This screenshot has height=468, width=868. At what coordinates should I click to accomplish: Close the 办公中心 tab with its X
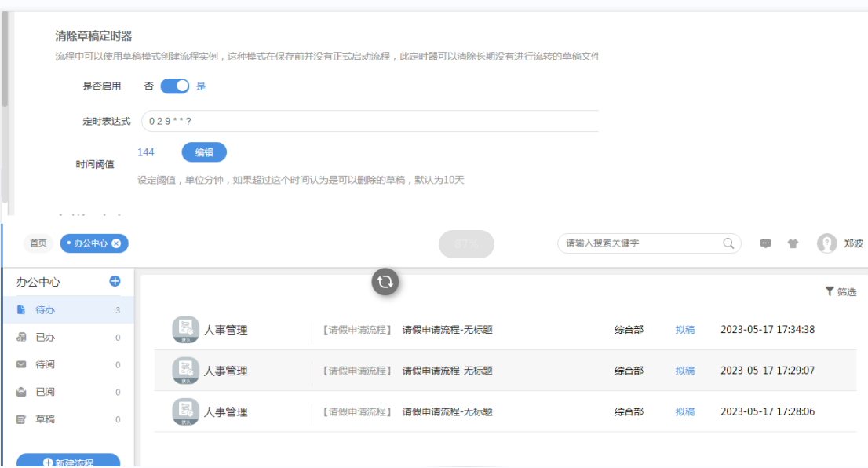(115, 243)
